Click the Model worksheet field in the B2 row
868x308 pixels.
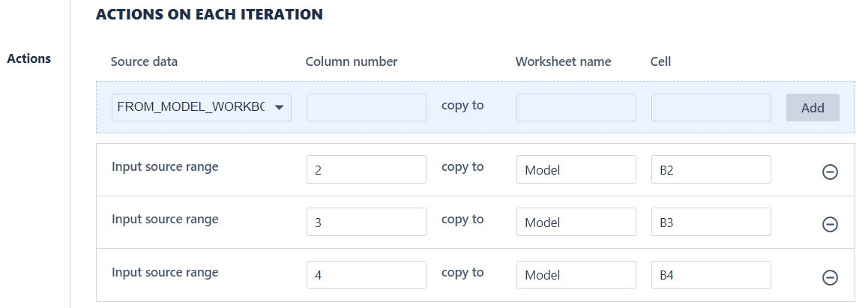[576, 169]
